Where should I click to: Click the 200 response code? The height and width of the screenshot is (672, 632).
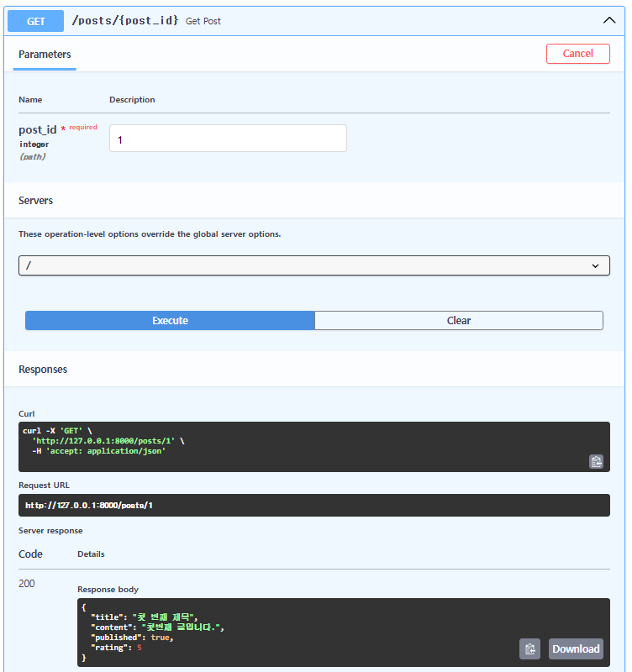pyautogui.click(x=27, y=584)
